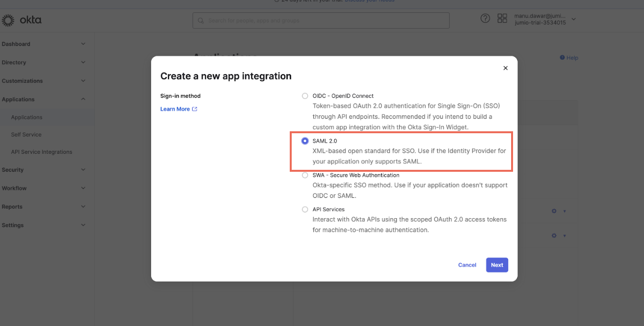The image size is (644, 326).
Task: Select SWA - Secure Web Authentication option
Action: point(305,175)
